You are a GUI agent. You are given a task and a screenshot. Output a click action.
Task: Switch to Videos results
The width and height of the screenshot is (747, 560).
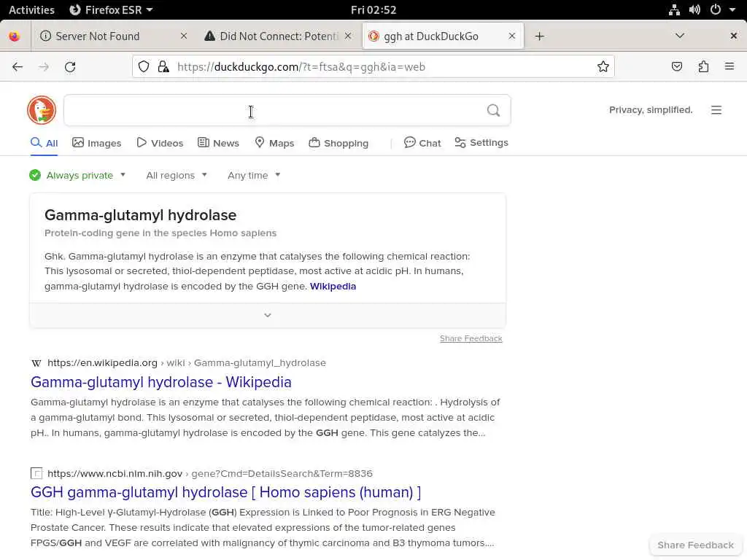tap(160, 143)
